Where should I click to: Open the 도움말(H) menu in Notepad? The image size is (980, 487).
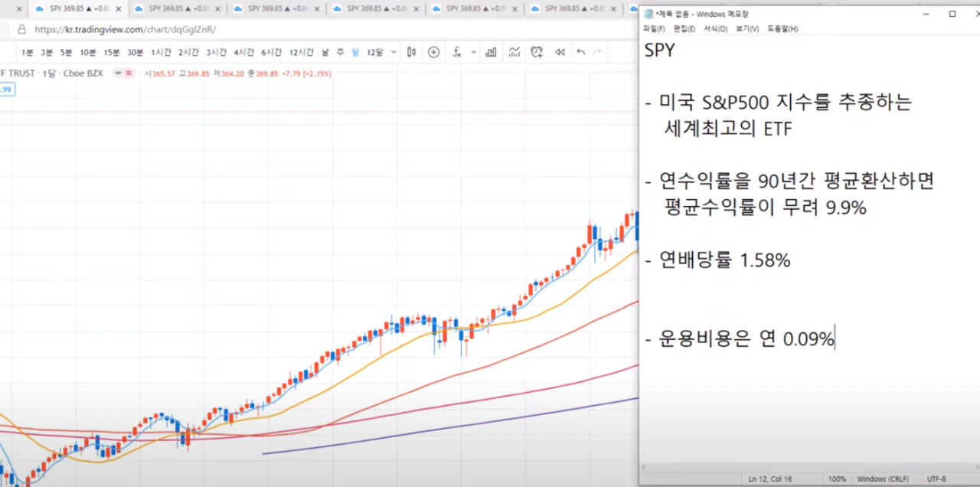[782, 28]
